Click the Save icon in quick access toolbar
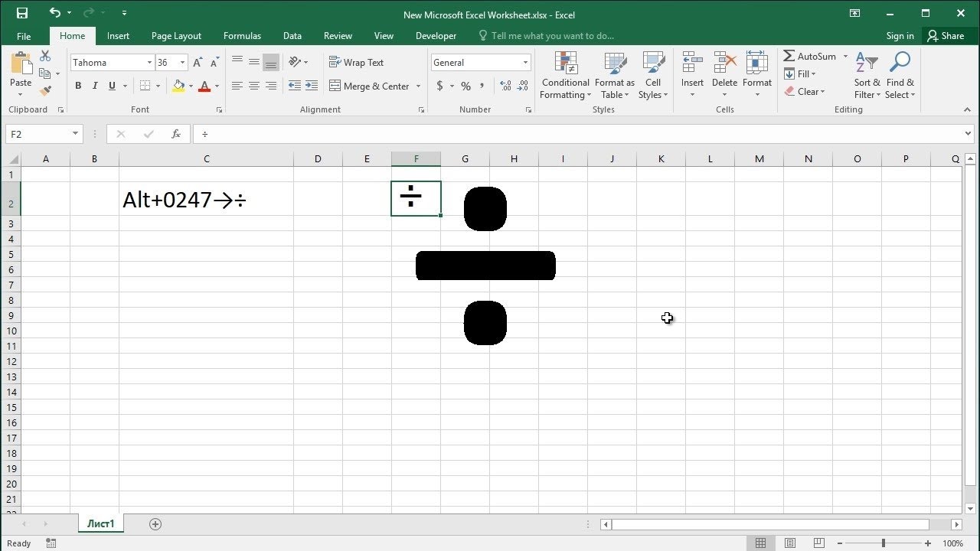 [21, 13]
